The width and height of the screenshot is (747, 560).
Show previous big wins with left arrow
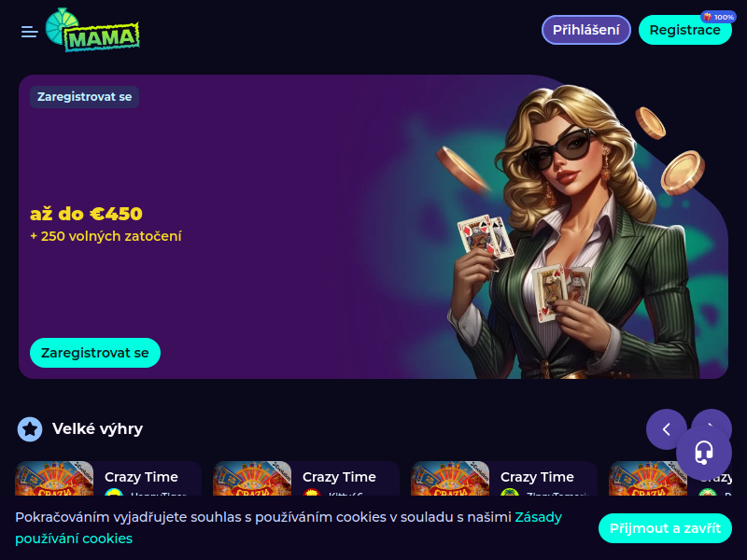pos(667,429)
